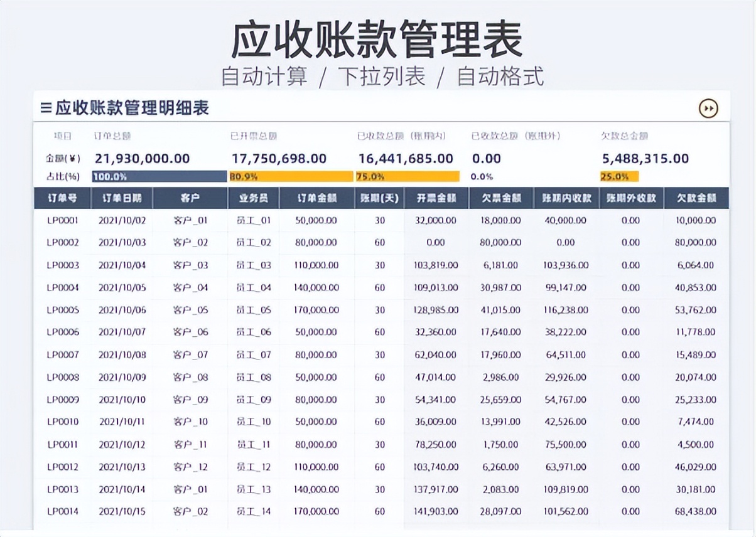Click the ≡ hamburger menu icon
This screenshot has height=537, width=756.
[x=46, y=107]
